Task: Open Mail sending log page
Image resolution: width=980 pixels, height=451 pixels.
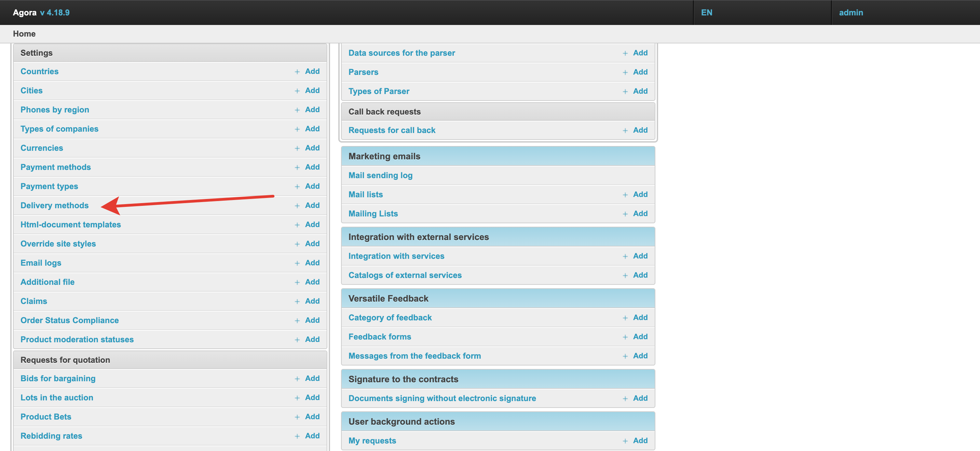Action: click(x=380, y=175)
